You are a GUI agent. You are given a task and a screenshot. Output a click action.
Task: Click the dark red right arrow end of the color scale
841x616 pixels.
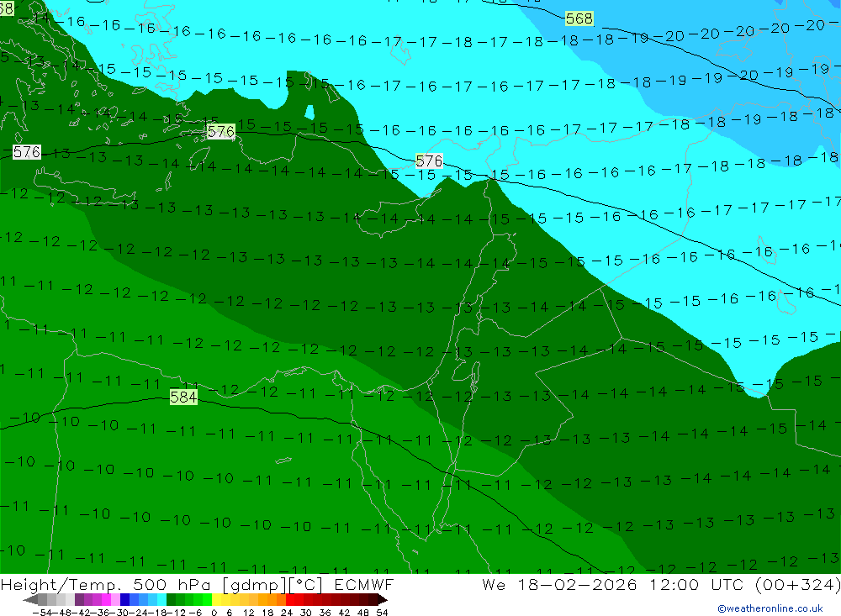tap(383, 600)
